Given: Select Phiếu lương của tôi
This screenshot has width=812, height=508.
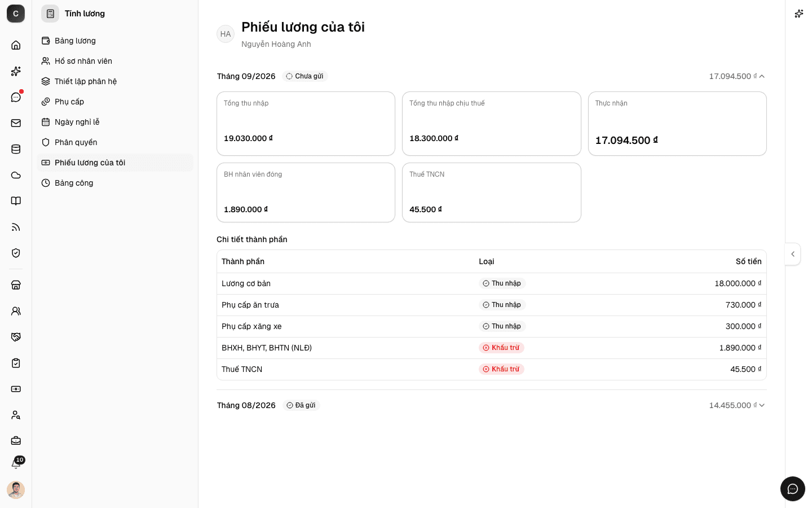Looking at the screenshot, I should pos(115,163).
